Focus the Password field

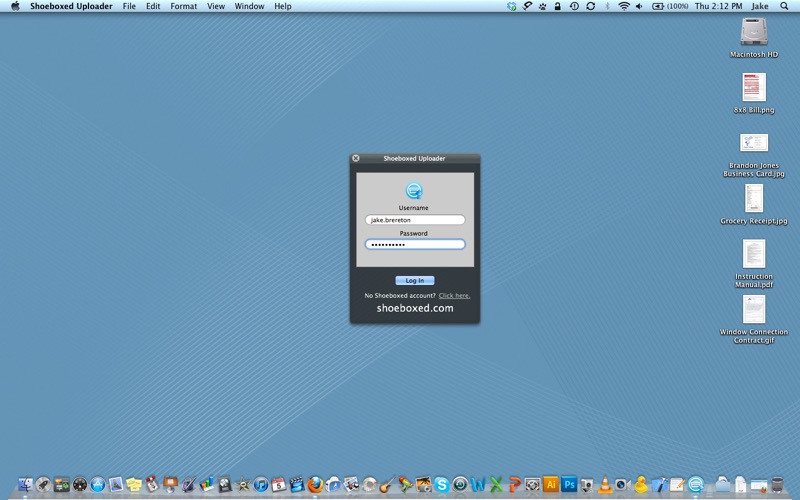pyautogui.click(x=415, y=244)
